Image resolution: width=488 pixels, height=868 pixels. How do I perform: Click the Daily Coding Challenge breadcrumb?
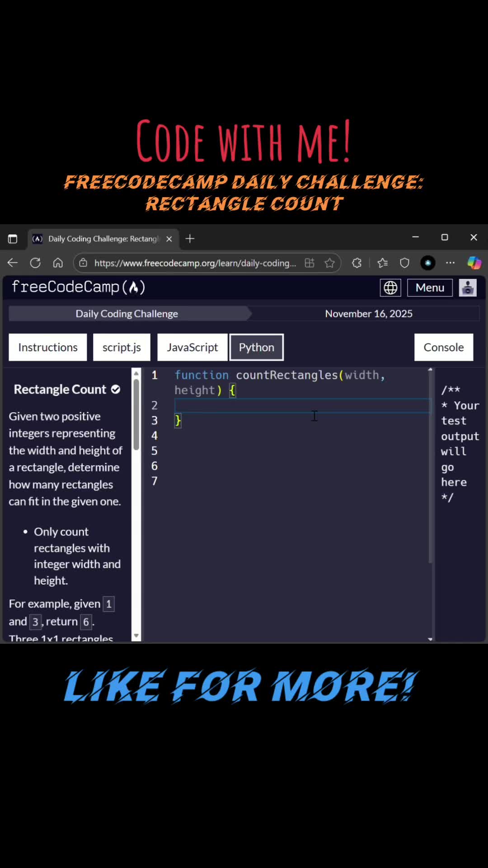pos(127,314)
